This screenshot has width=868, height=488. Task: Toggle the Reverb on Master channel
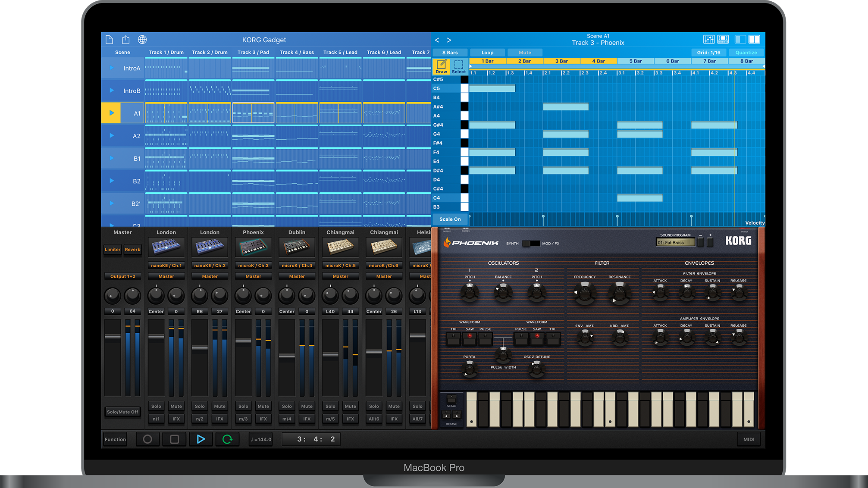pyautogui.click(x=133, y=250)
